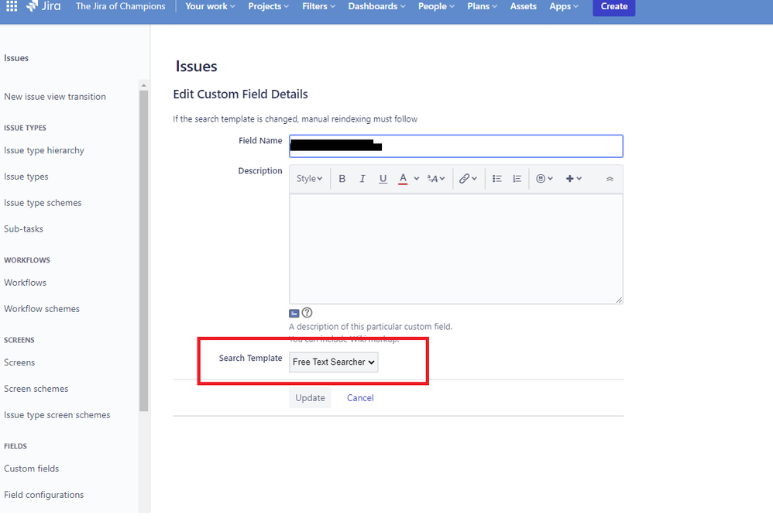Viewport: 773px width, 532px height.
Task: Open wiki markup help question icon
Action: point(307,313)
